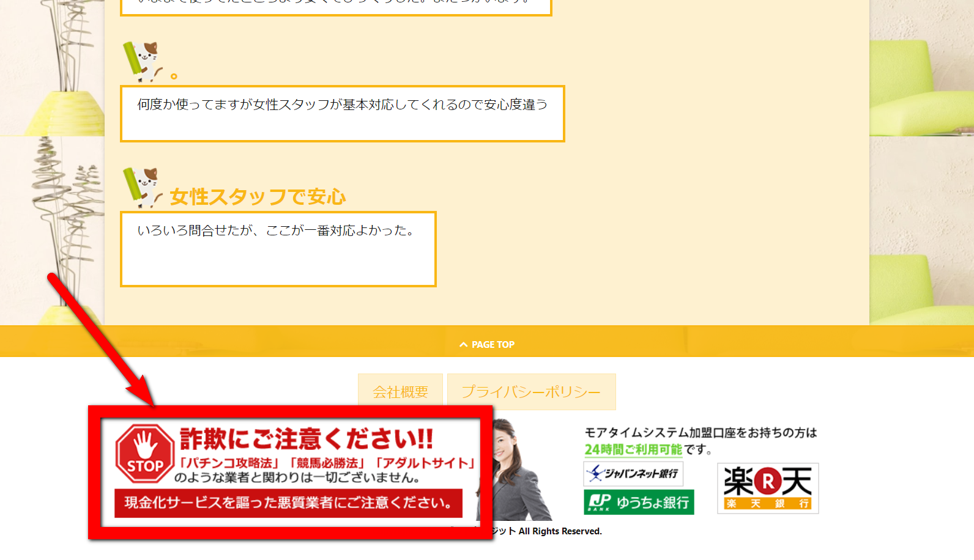Click the 楽天銀行 Rakuten Bank logo
Screen dimensions: 974x560
(x=768, y=488)
